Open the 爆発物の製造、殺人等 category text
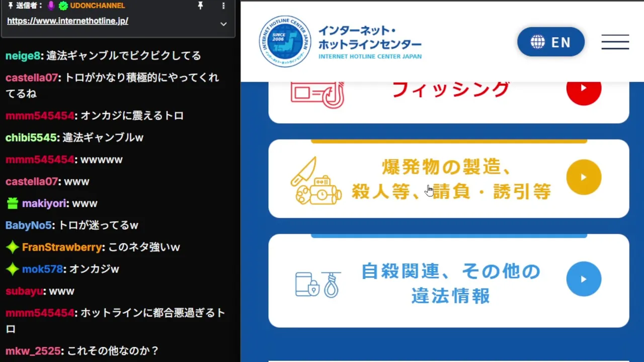644x362 pixels. pyautogui.click(x=451, y=179)
